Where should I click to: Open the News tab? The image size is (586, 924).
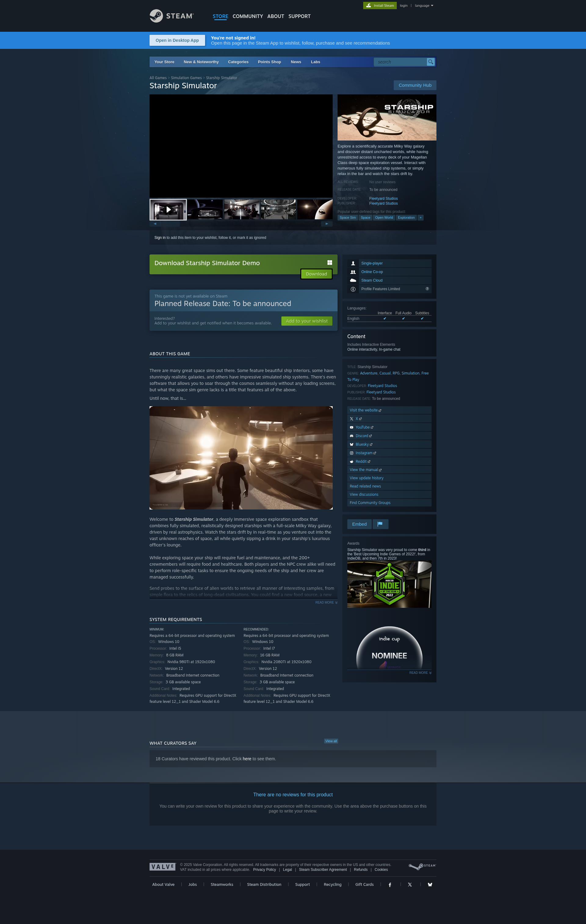(296, 62)
